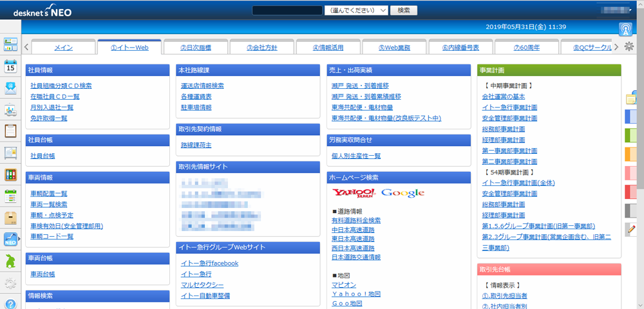
Task: Click the search text field at top
Action: click(x=287, y=10)
